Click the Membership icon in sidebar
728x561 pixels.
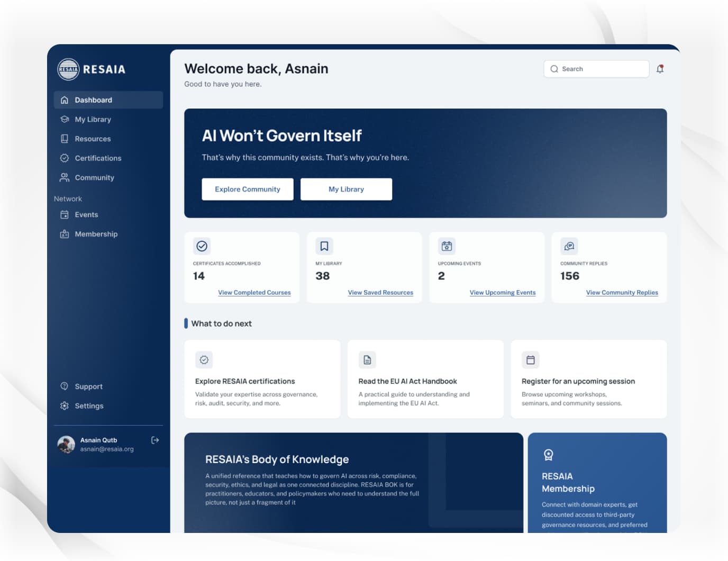coord(65,234)
